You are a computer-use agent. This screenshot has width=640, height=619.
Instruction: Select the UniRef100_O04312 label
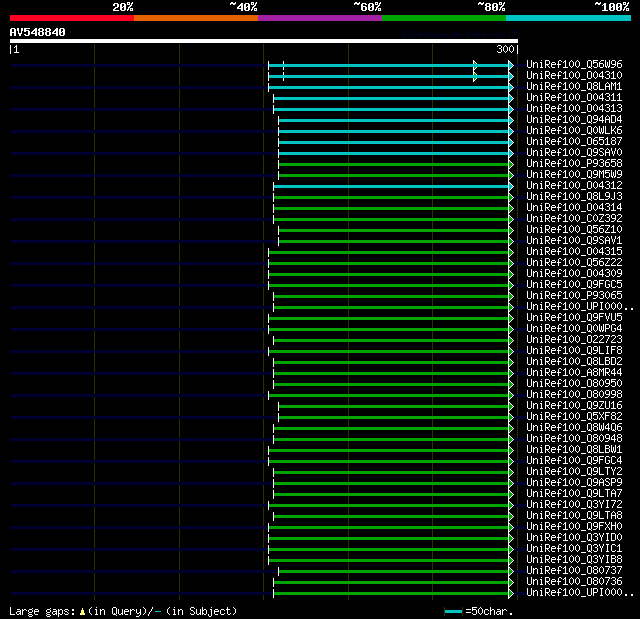click(574, 186)
